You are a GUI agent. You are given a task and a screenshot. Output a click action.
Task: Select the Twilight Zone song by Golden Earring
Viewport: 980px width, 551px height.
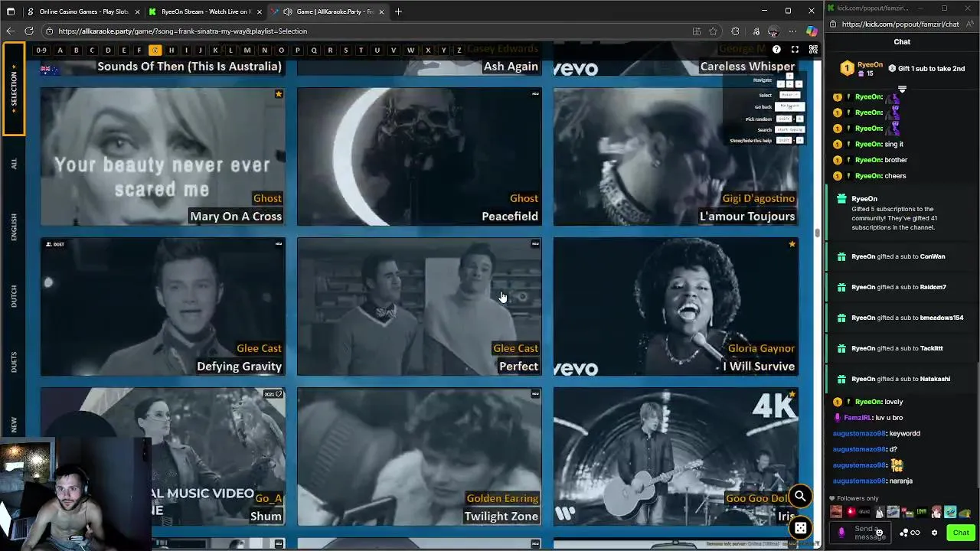420,456
